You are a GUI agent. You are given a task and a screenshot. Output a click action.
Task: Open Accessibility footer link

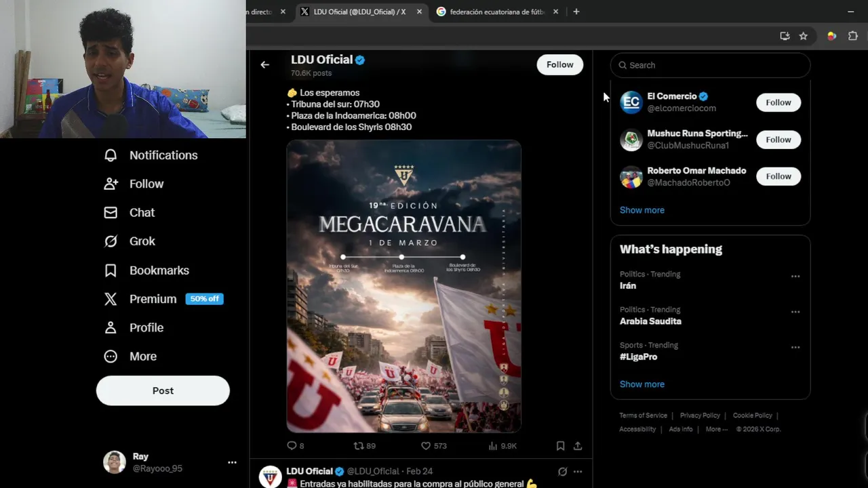[637, 429]
